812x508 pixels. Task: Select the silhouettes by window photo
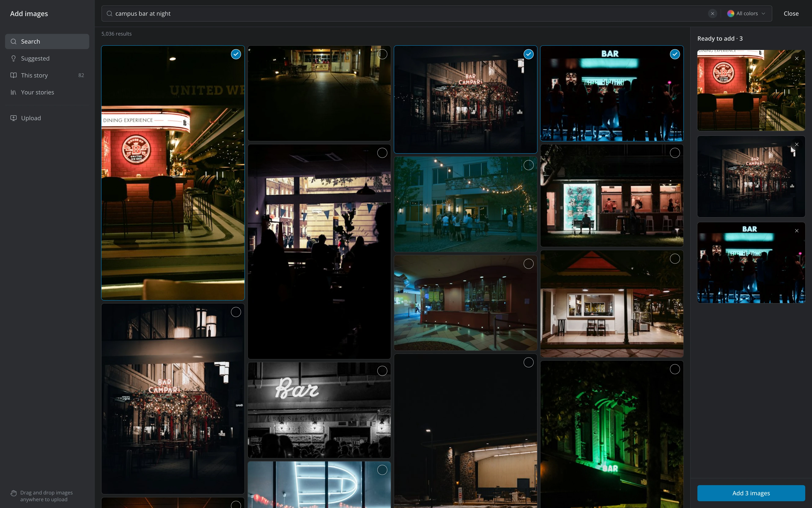click(x=382, y=153)
